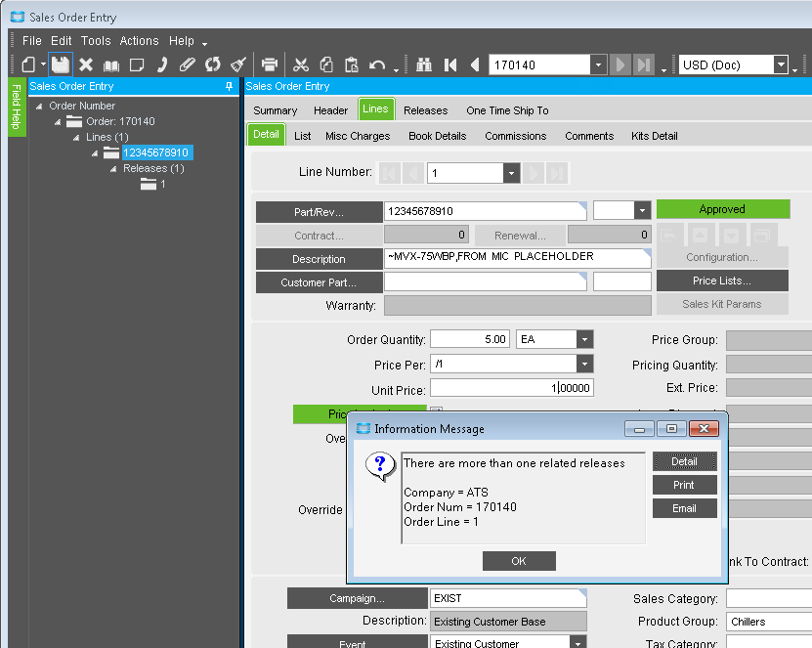Click the Cut scissors icon
812x648 pixels.
click(301, 65)
